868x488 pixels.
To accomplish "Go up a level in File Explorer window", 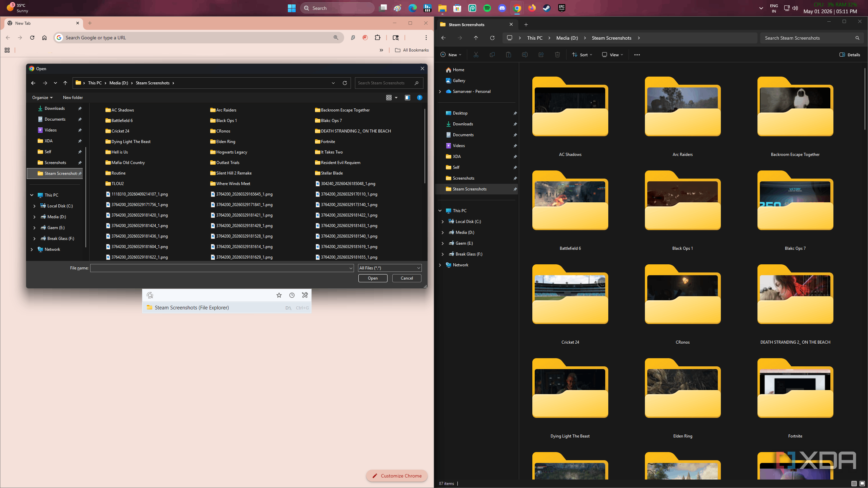I will [x=476, y=38].
